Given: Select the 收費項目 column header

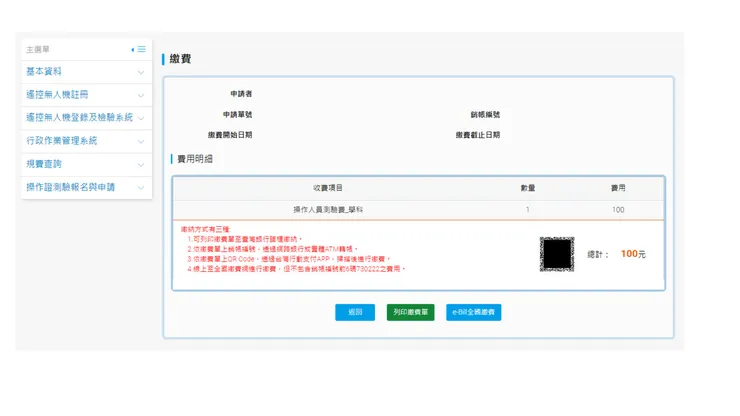Looking at the screenshot, I should (328, 188).
